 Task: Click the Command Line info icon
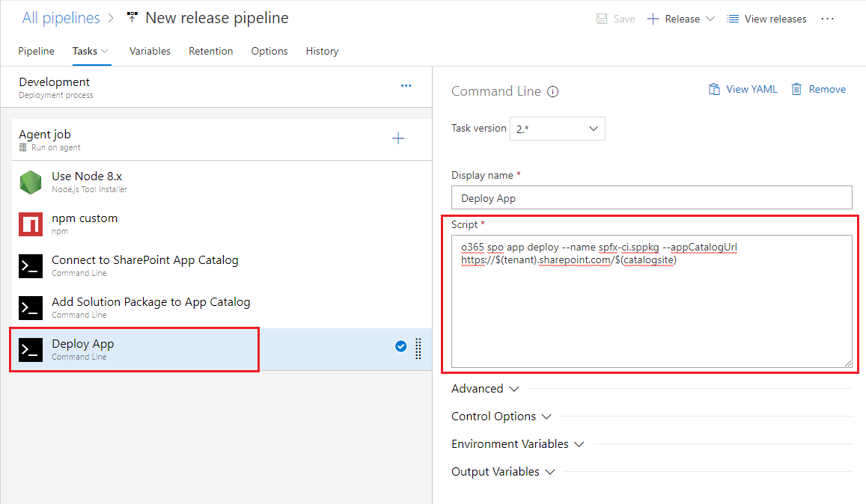[x=553, y=92]
